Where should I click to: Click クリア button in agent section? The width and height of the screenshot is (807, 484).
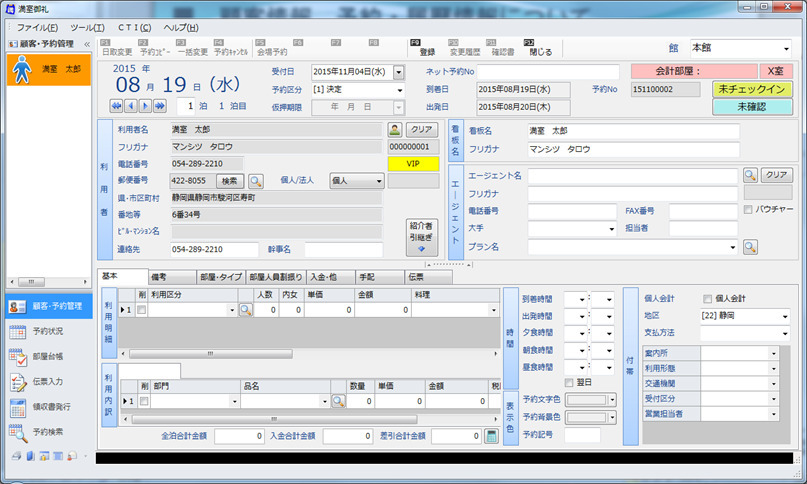point(776,175)
